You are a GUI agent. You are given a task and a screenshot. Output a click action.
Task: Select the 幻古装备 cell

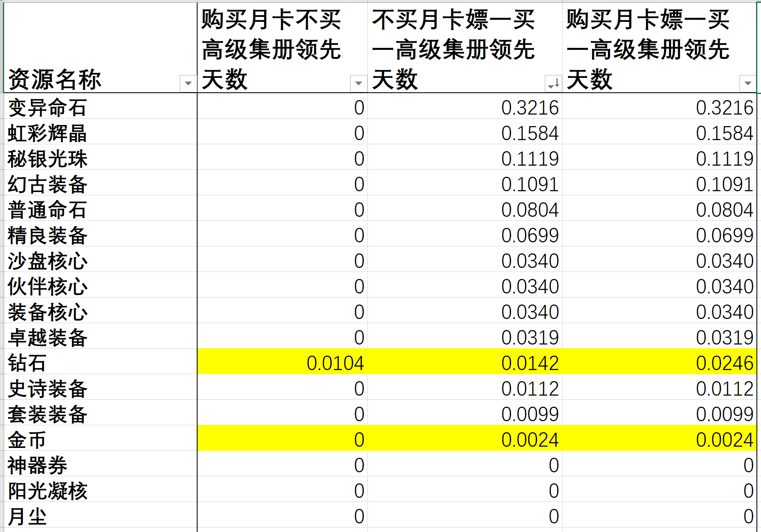click(101, 183)
